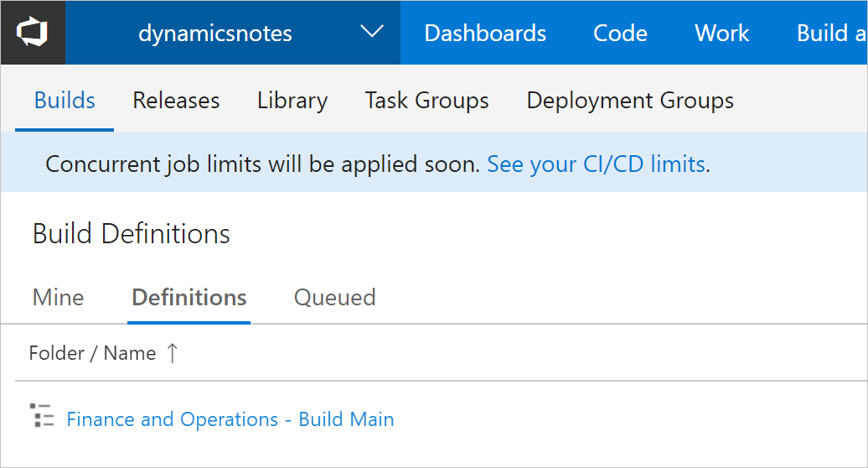Select the Definitions view tab
Image resolution: width=868 pixels, height=468 pixels.
coord(189,297)
